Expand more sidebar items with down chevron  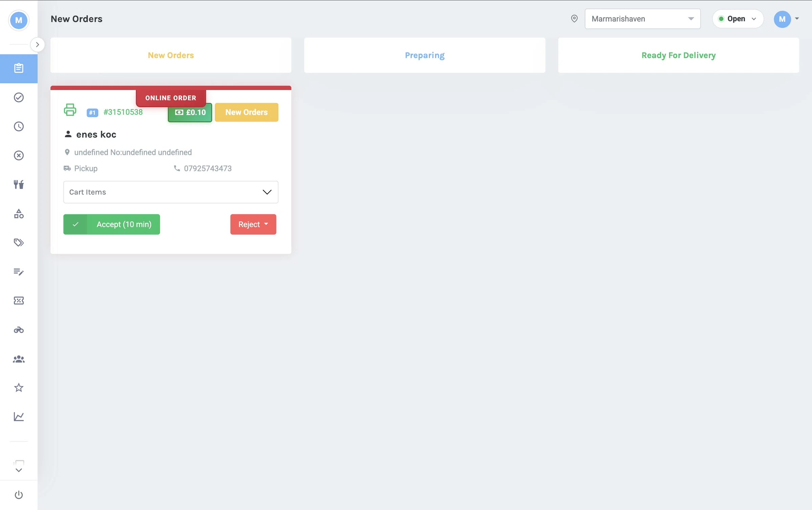click(19, 470)
